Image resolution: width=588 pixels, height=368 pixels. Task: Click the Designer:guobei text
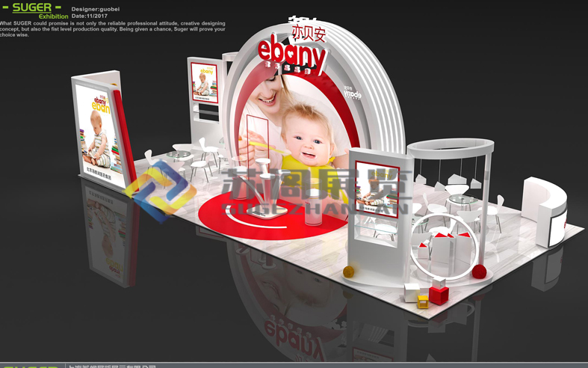pyautogui.click(x=95, y=9)
